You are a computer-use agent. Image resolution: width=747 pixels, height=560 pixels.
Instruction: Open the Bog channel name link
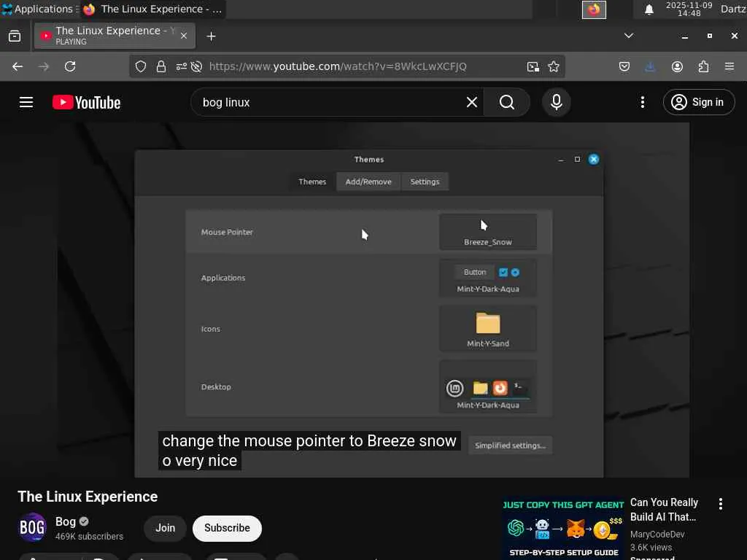66,522
